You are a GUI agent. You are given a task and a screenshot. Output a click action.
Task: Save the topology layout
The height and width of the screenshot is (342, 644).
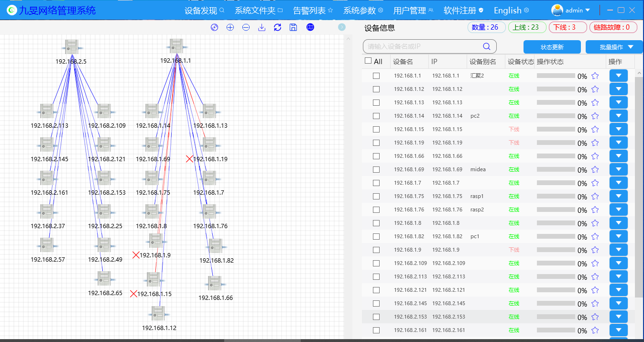point(294,27)
